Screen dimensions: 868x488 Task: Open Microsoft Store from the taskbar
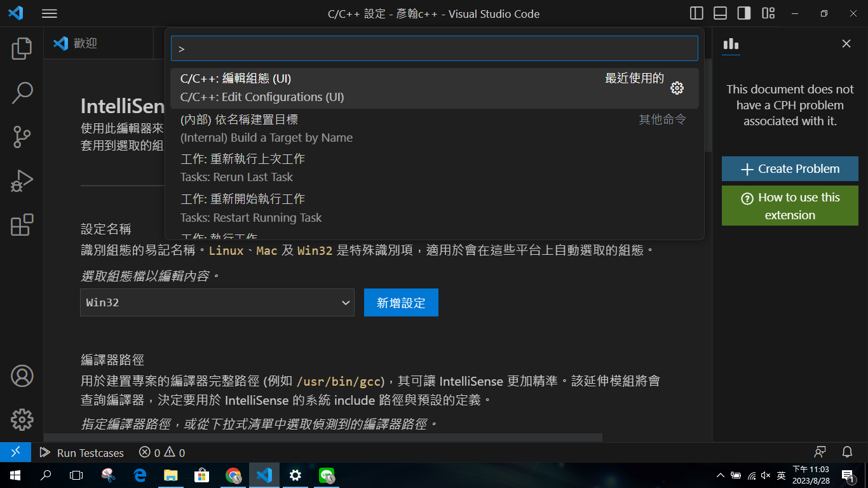[x=202, y=475]
